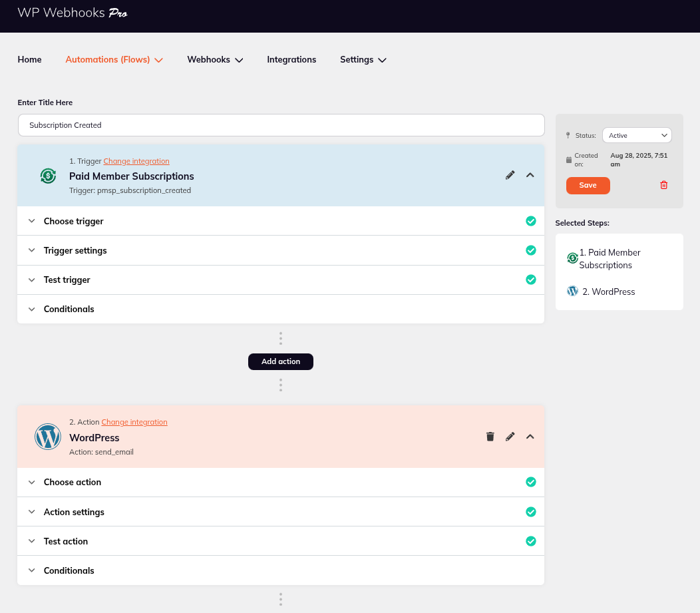Click the 'WordPress' action heading
Screen dimensions: 700x613
pos(94,437)
